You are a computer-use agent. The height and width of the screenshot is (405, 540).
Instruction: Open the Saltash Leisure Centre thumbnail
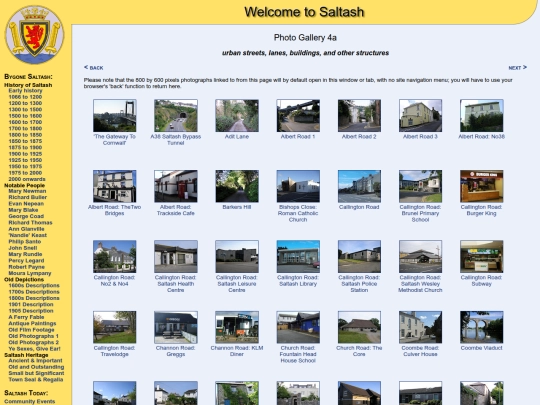237,257
